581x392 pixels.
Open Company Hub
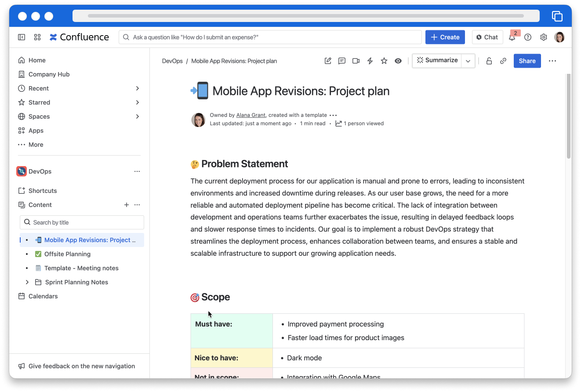(x=49, y=74)
